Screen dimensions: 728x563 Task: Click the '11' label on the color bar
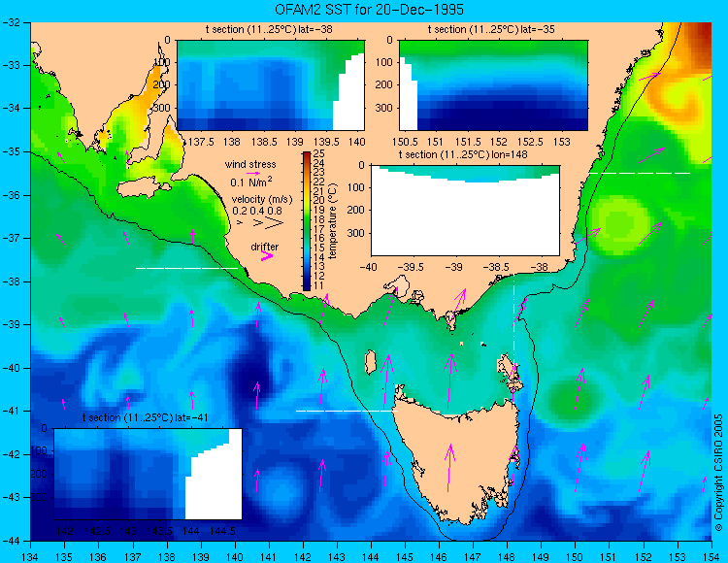[x=318, y=285]
